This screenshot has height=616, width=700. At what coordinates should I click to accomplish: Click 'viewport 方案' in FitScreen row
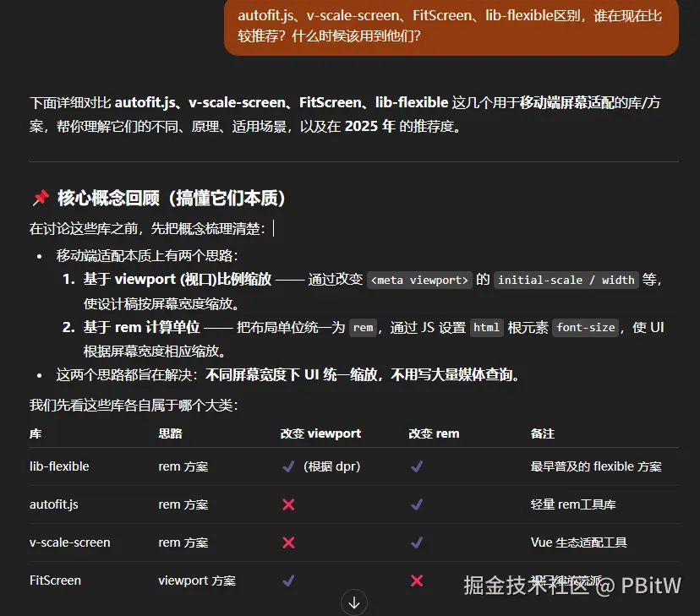pyautogui.click(x=197, y=581)
